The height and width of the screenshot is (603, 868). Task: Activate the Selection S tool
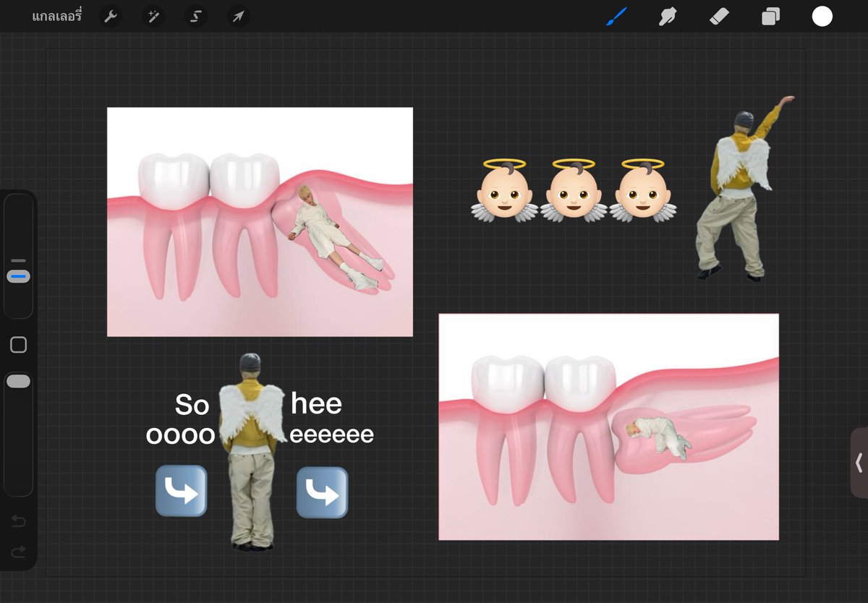click(x=195, y=16)
